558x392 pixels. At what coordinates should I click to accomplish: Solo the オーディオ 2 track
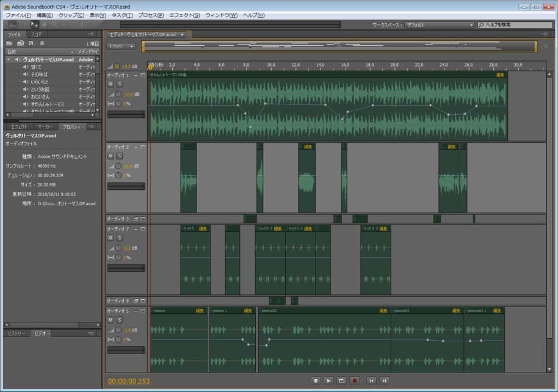(x=119, y=156)
